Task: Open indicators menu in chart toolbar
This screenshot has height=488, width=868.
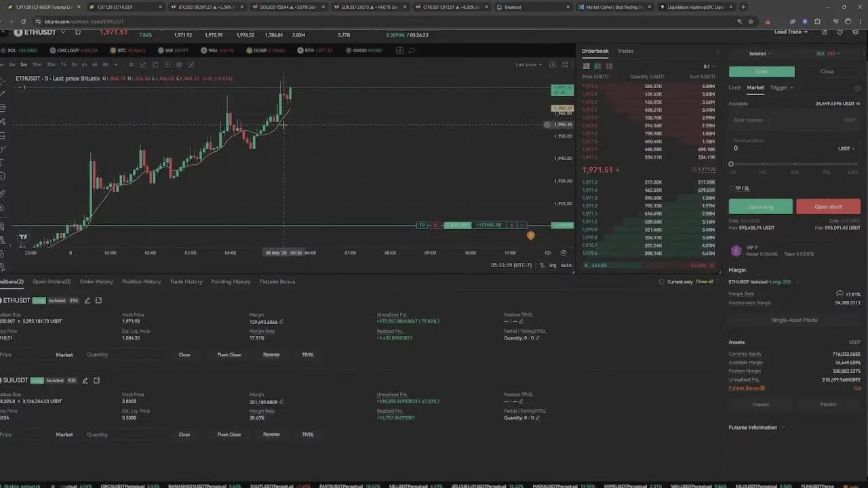Action: coord(143,64)
